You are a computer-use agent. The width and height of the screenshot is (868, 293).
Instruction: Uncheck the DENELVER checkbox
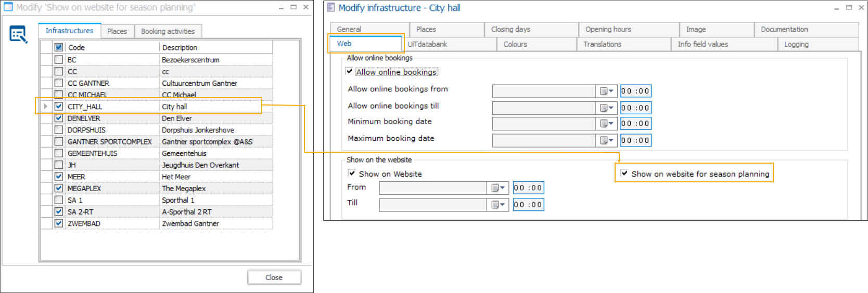tap(59, 118)
